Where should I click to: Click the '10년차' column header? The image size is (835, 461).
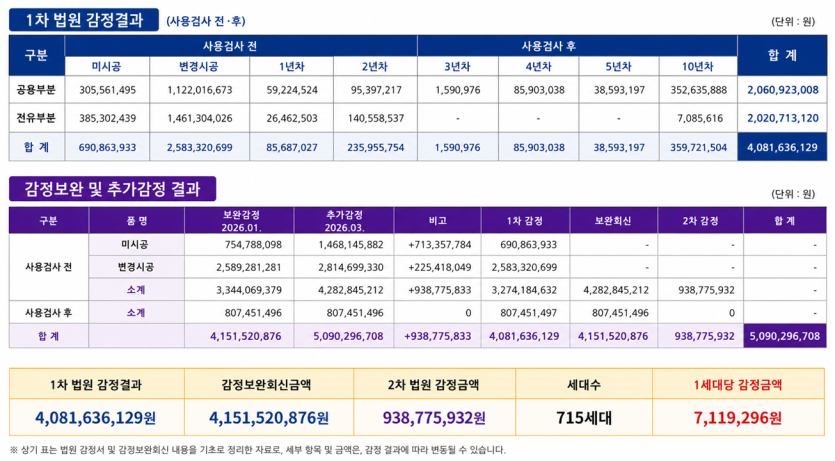click(x=698, y=67)
